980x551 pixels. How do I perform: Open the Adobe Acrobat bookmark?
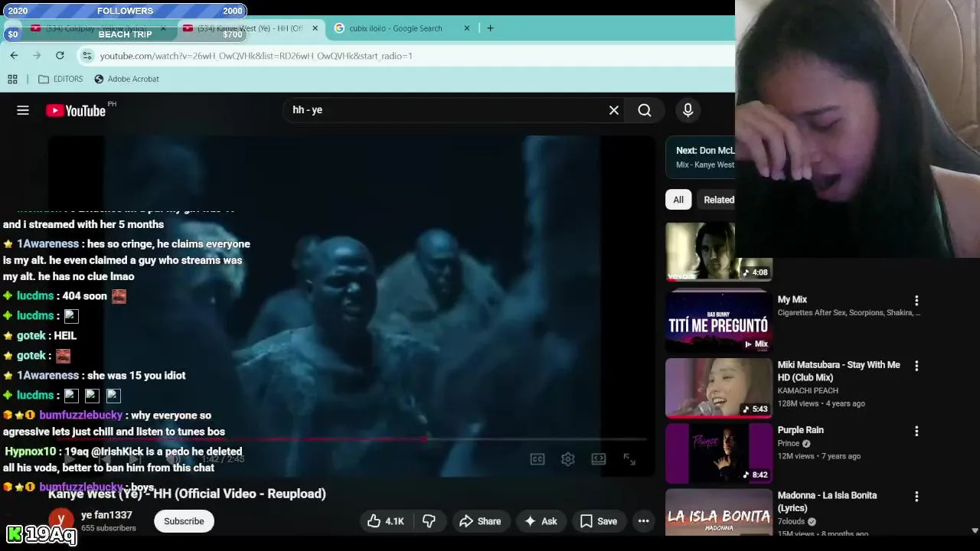pos(126,79)
